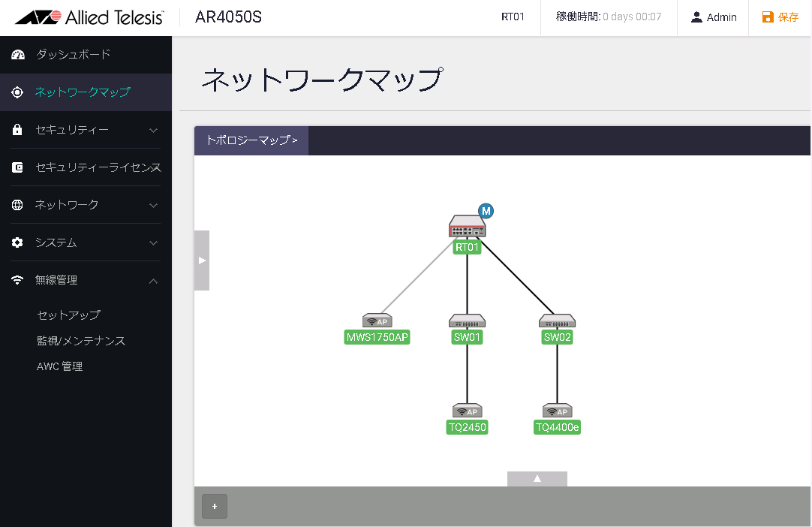Viewport: 812px width, 527px height.
Task: Click the RT01 green label
Action: coord(467,247)
